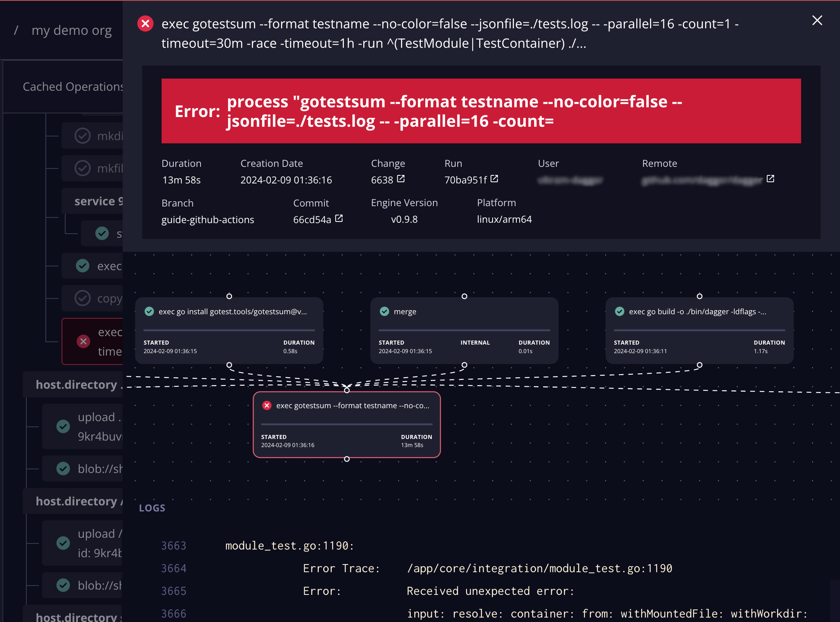Click the failed exec gotestsum node in pipeline

(348, 424)
